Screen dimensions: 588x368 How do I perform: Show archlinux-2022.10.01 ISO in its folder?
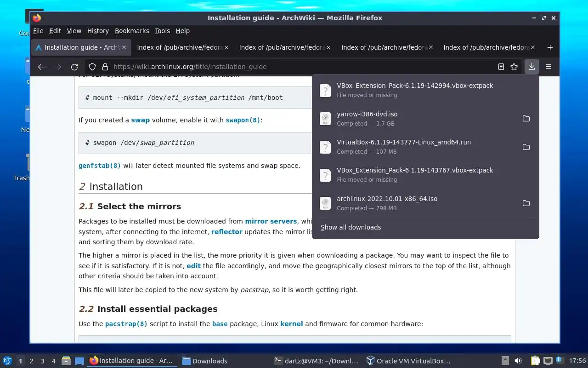point(526,203)
